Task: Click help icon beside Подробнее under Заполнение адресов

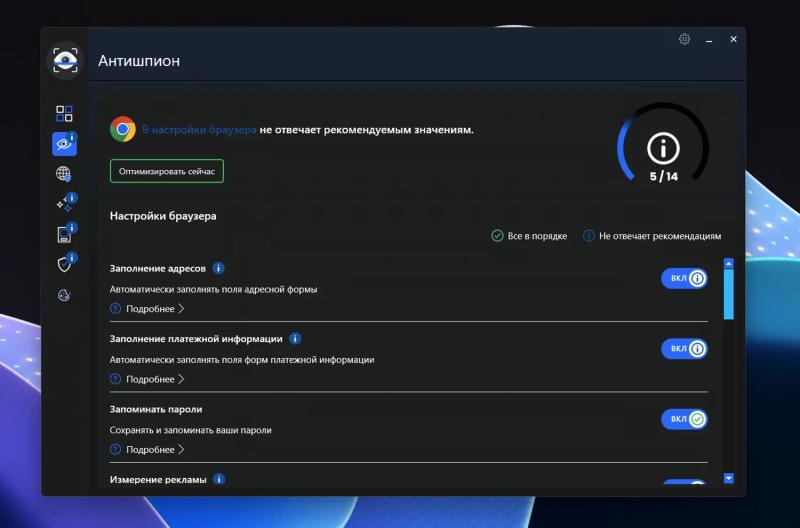Action: [x=115, y=308]
